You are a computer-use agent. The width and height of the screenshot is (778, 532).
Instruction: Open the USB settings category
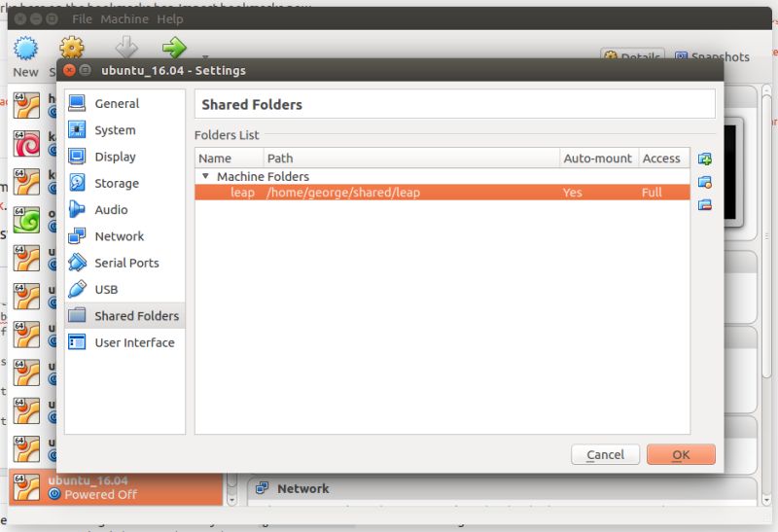[x=124, y=289]
